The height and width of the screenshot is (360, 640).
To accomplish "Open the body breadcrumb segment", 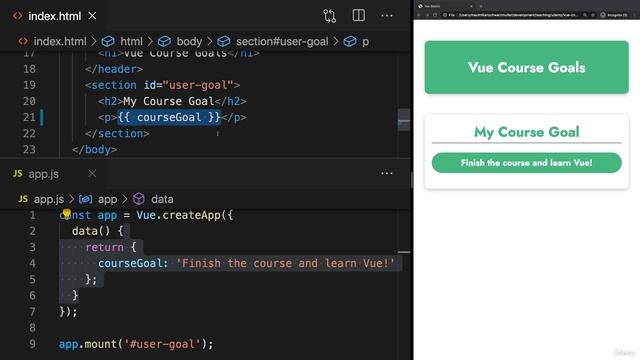I will point(189,41).
